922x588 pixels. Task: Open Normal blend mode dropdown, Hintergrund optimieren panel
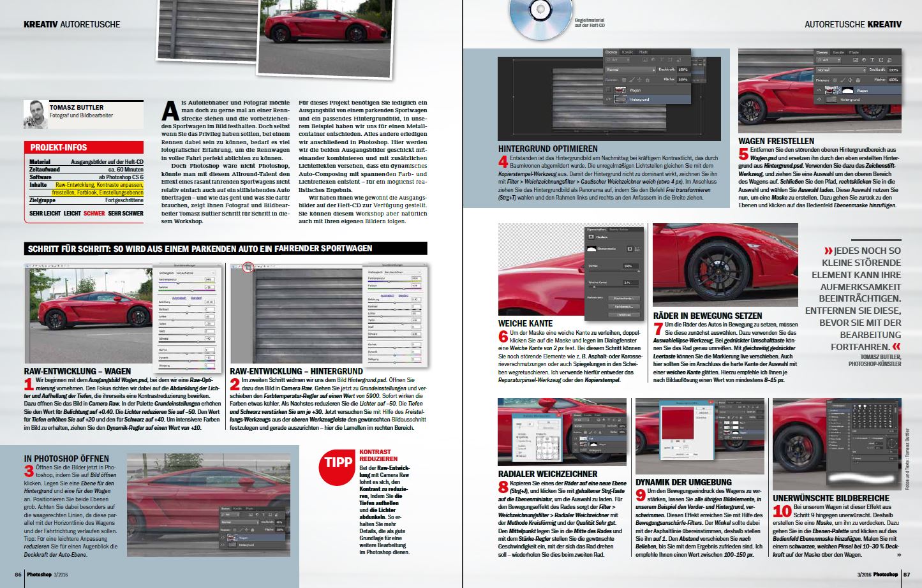630,70
